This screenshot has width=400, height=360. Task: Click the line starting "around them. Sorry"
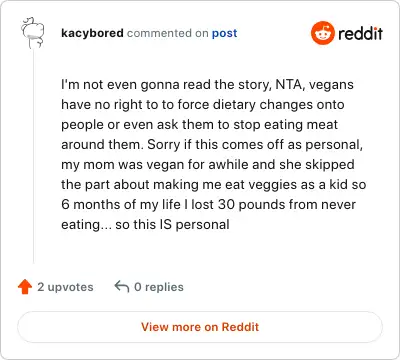212,145
